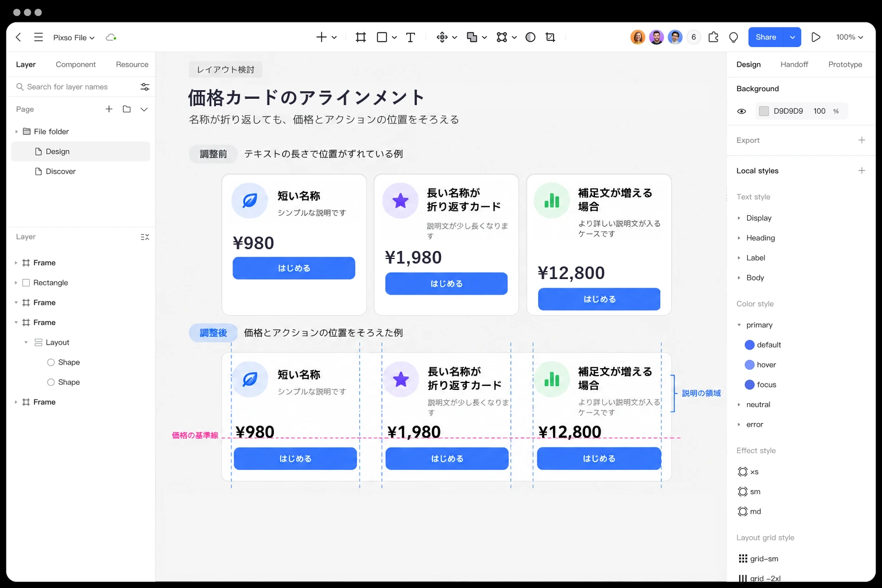Screen dimensions: 882x588
Task: Select the Text tool
Action: (411, 37)
